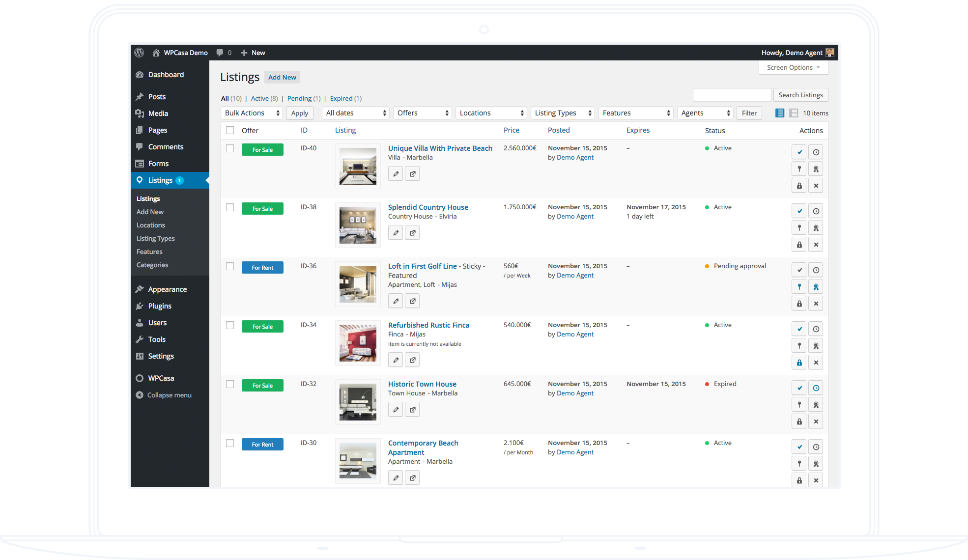Image resolution: width=968 pixels, height=560 pixels.
Task: Show only Expired listings filter link
Action: [x=342, y=98]
